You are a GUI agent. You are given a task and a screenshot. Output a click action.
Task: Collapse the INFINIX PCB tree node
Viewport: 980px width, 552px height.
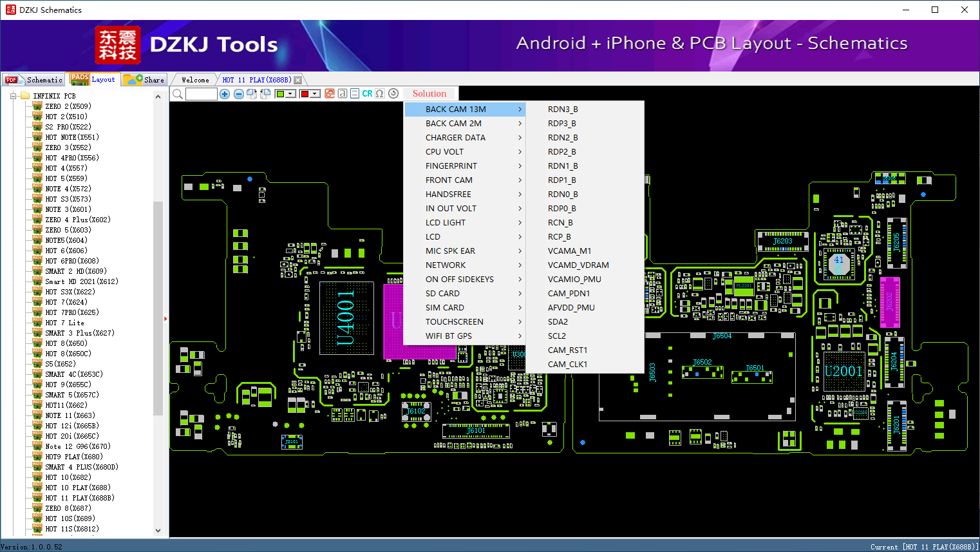[x=13, y=96]
